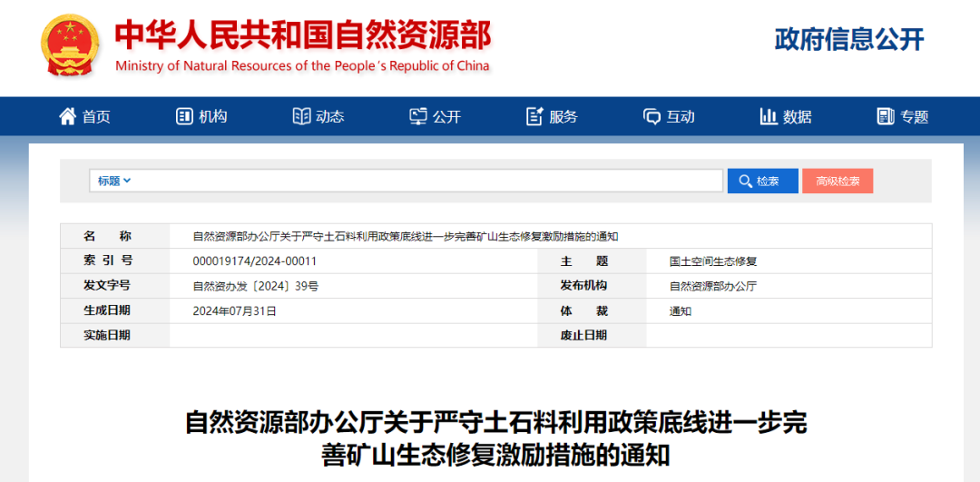Click the Ministry of Natural Resources English subtitle
Image resolution: width=980 pixels, height=482 pixels.
click(x=302, y=66)
